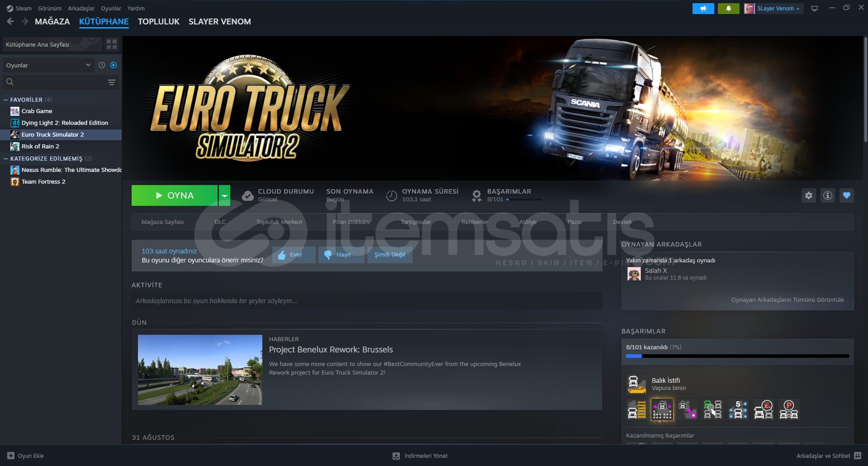
Task: Open the DLC link
Action: (220, 222)
